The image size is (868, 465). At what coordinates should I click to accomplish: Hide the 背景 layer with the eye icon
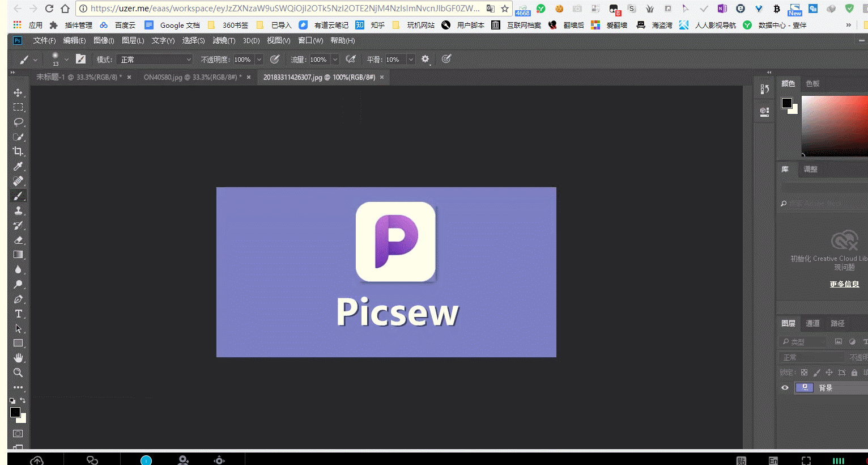tap(785, 388)
